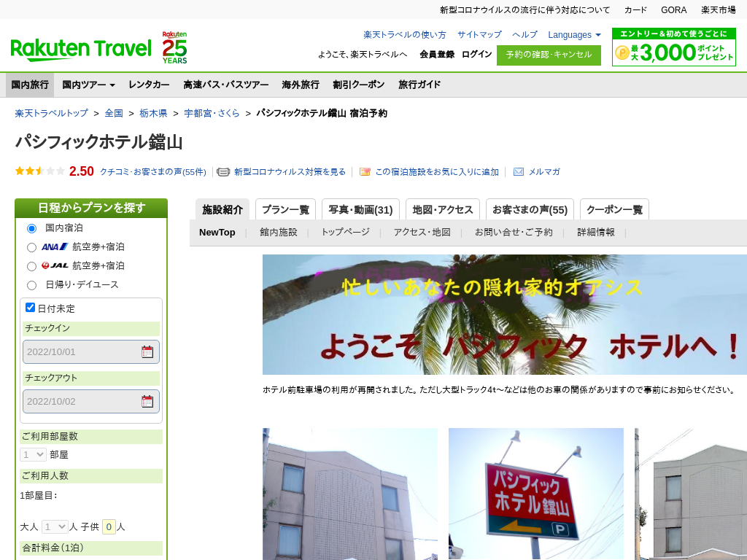Open the カード link in the top bar

tap(635, 10)
